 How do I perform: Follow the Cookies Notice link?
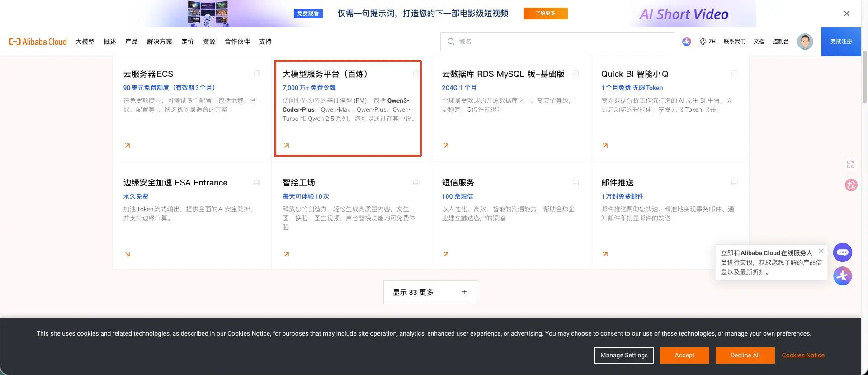pyautogui.click(x=803, y=356)
